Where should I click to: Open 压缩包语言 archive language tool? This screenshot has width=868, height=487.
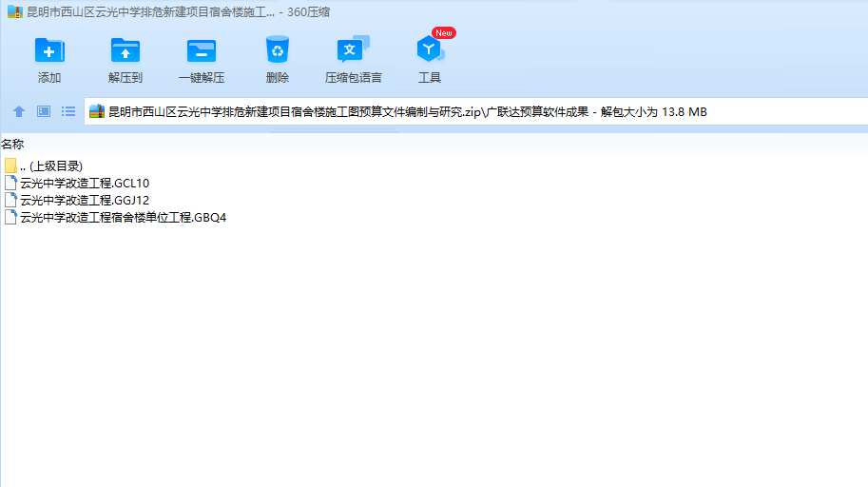(353, 49)
